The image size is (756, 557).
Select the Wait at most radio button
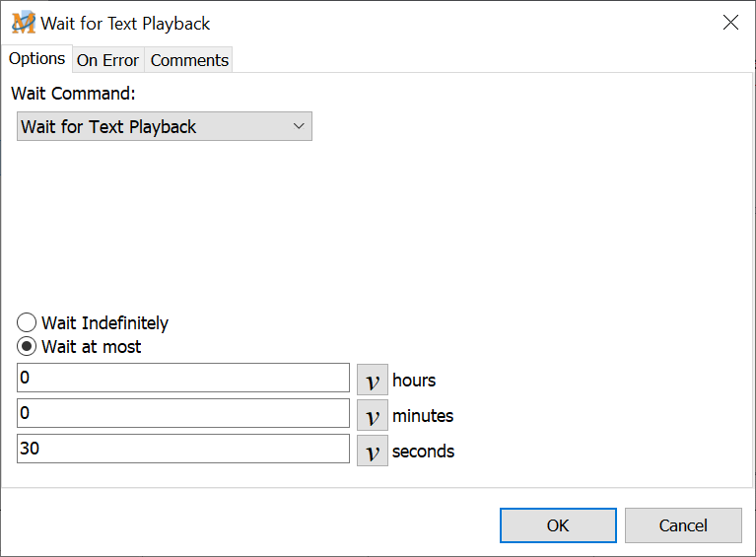tap(28, 347)
